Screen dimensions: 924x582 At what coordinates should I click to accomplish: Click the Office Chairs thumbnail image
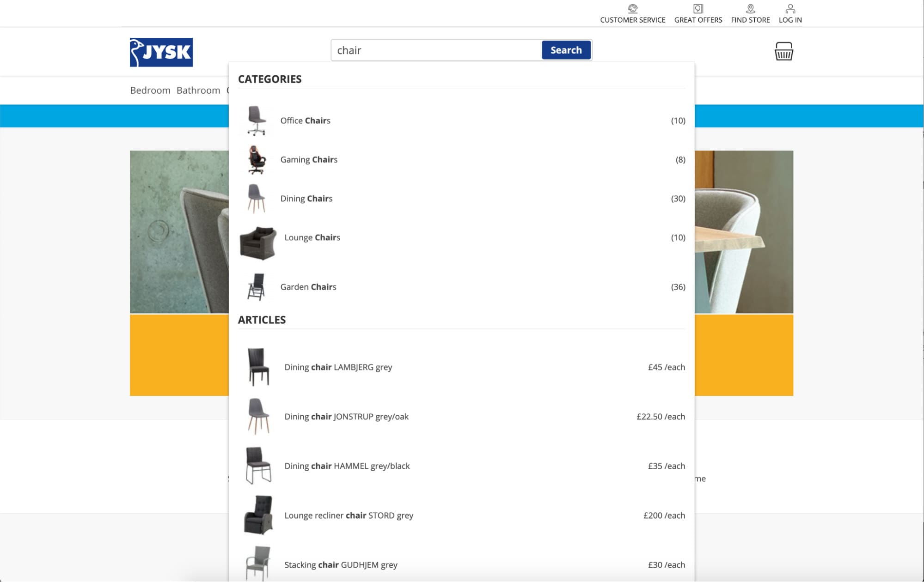pos(257,121)
